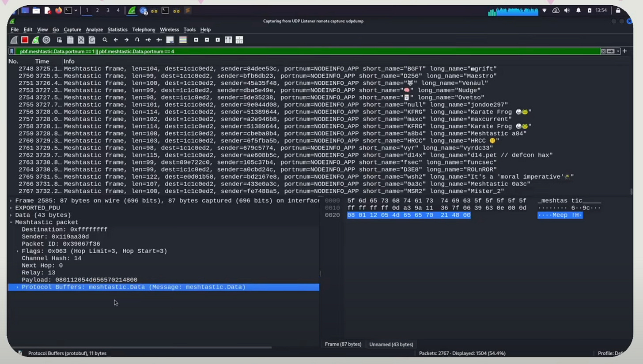
Task: Clear the display filter with X
Action: [603, 52]
